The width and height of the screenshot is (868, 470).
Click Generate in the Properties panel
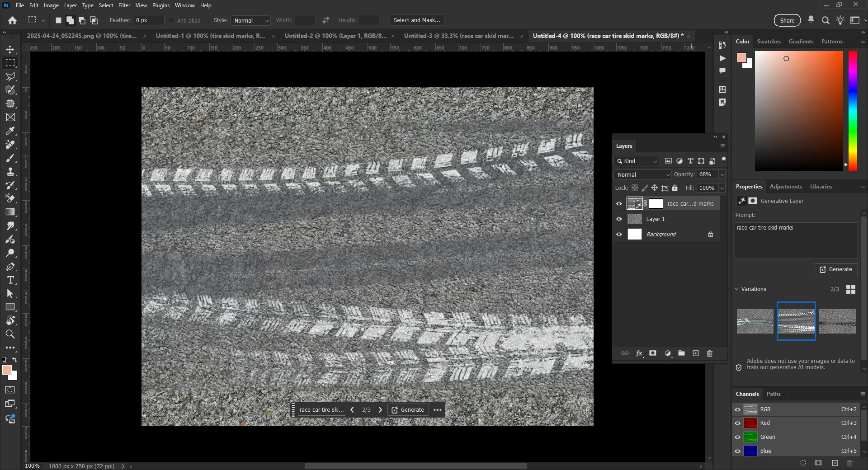[836, 269]
